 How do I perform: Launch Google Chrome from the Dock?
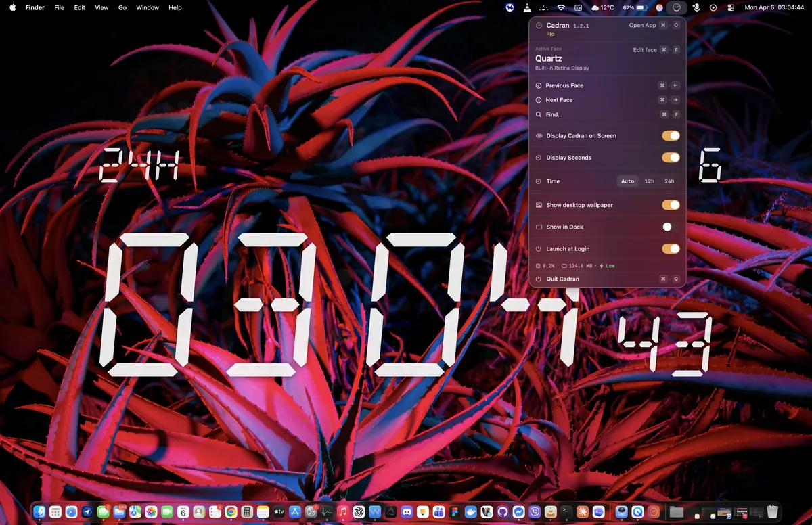(231, 512)
